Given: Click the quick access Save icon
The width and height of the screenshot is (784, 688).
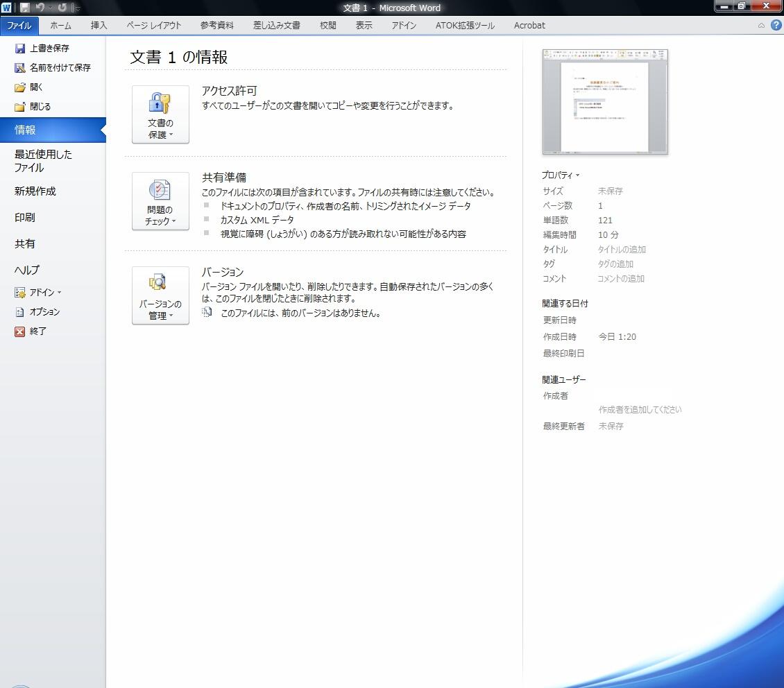Looking at the screenshot, I should click(x=24, y=8).
